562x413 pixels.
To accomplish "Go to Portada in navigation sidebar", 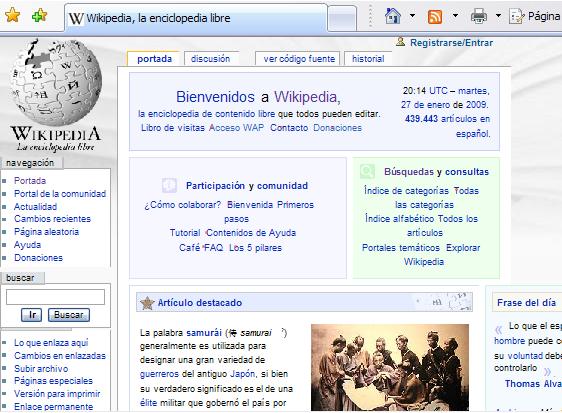I will click(x=30, y=181).
